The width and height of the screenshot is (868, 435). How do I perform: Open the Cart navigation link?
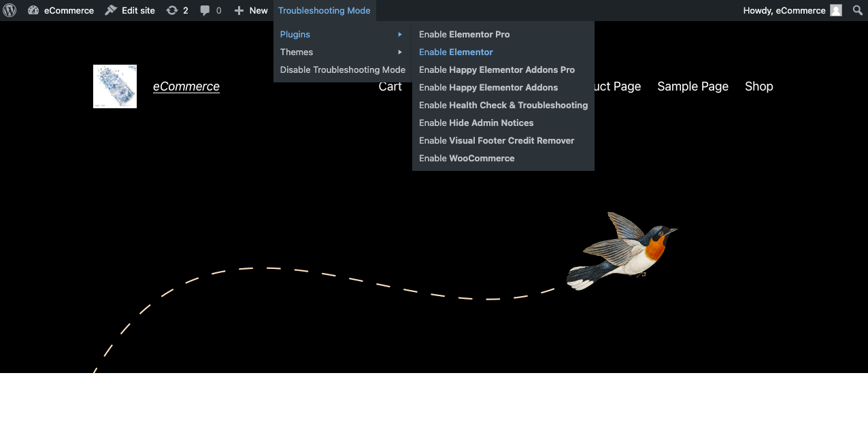tap(390, 86)
